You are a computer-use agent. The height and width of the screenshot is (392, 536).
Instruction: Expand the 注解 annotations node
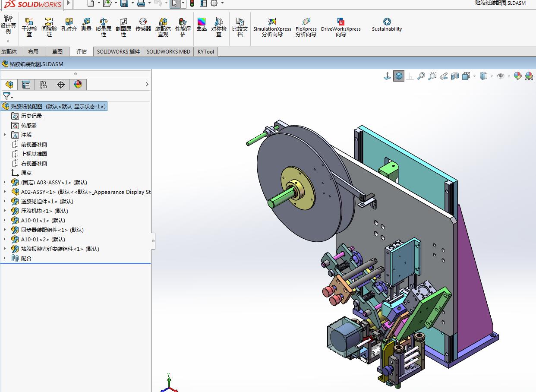pos(5,135)
